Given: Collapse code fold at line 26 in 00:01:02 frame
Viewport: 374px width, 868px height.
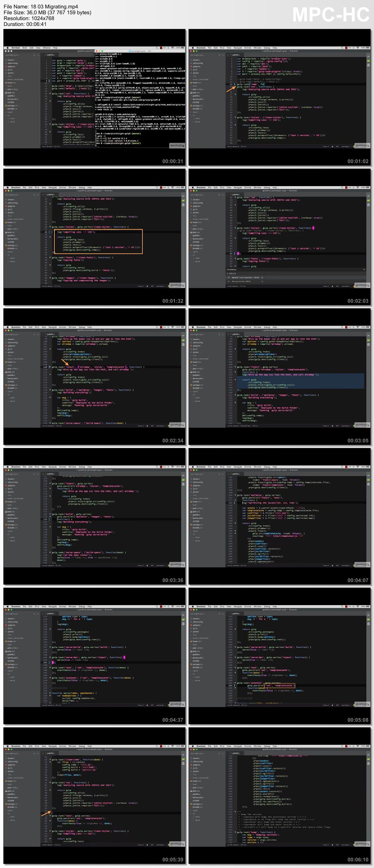Looking at the screenshot, I should [x=235, y=117].
